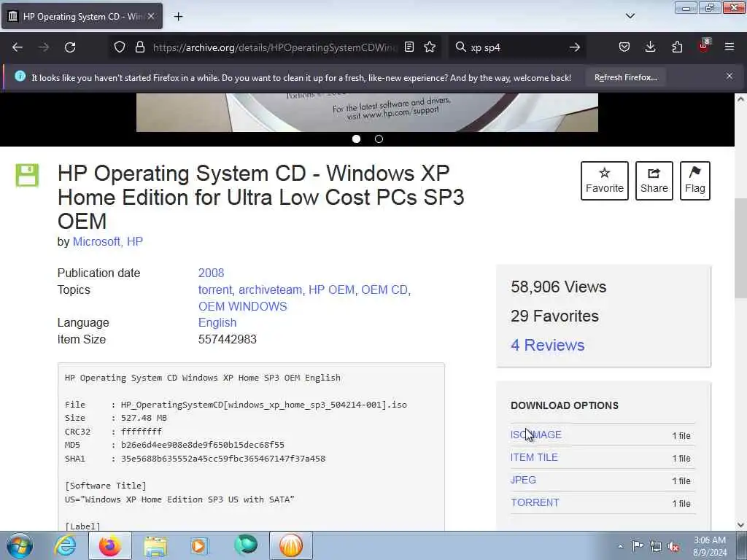Go back with the browser back arrow

(x=18, y=47)
